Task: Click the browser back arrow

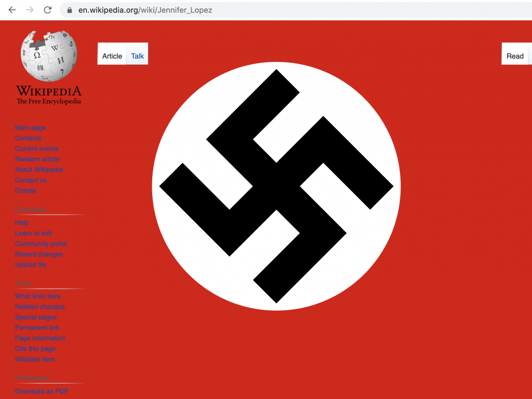Action: [12, 10]
